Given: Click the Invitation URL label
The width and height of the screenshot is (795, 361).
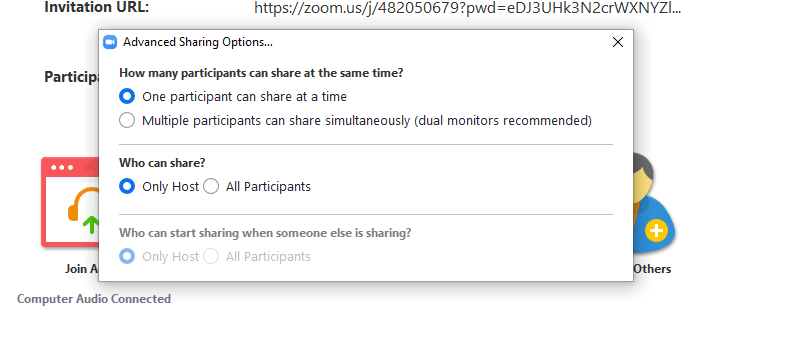Looking at the screenshot, I should coord(97,7).
